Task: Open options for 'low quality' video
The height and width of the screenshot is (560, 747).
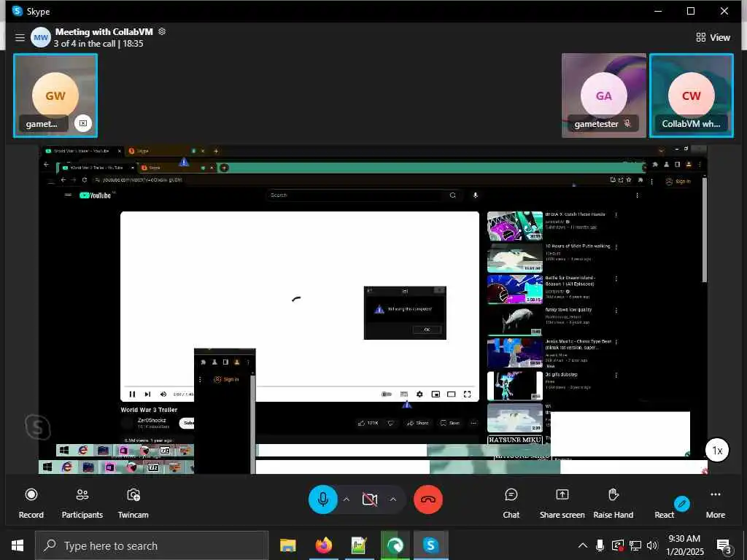Action: [616, 311]
